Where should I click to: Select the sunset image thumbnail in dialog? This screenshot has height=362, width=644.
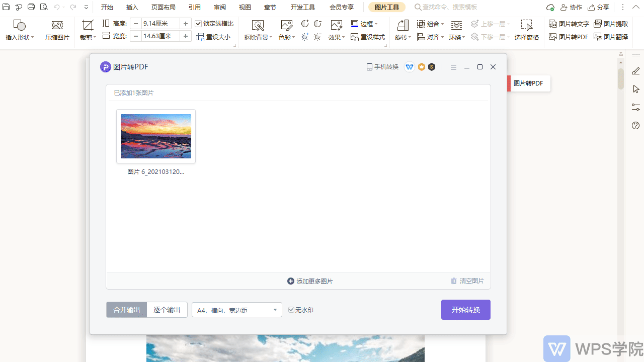(x=156, y=136)
